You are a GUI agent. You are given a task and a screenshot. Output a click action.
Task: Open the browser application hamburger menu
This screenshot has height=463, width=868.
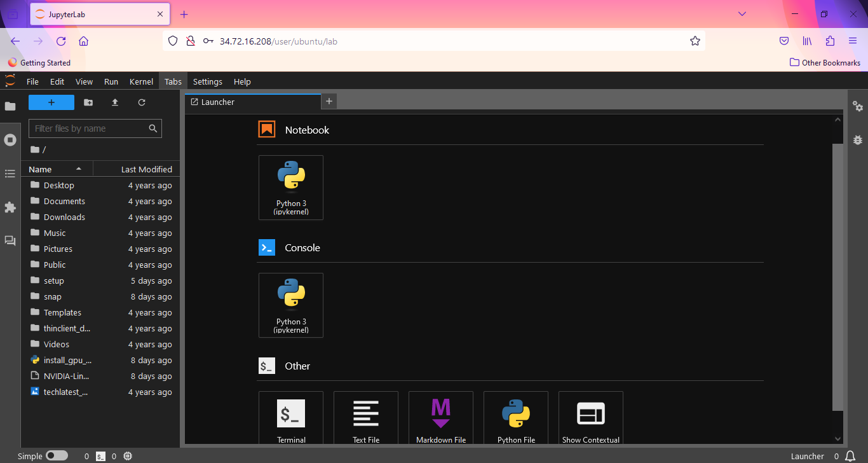(853, 41)
